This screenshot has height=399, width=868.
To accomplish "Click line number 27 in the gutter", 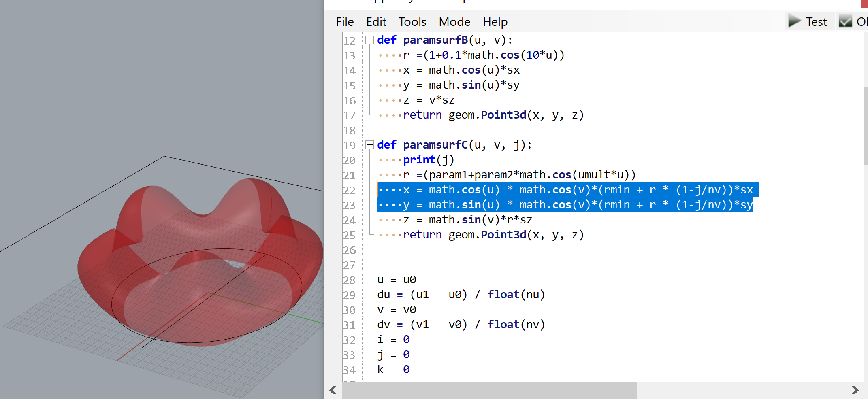I will [x=349, y=265].
